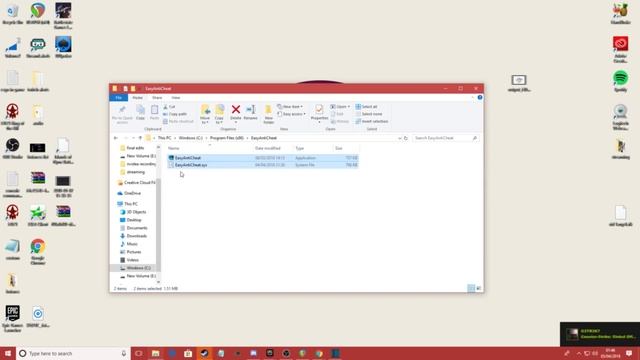
Task: Click Steam icon in the taskbar
Action: [x=204, y=353]
